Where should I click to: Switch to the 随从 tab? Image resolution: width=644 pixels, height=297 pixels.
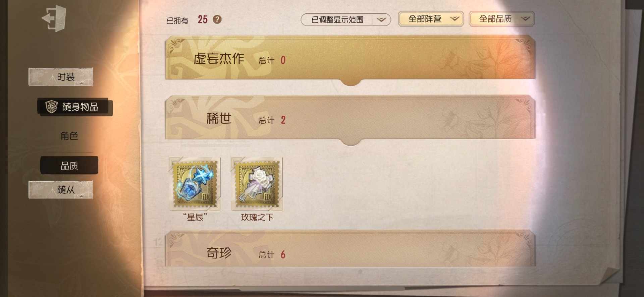pos(60,190)
